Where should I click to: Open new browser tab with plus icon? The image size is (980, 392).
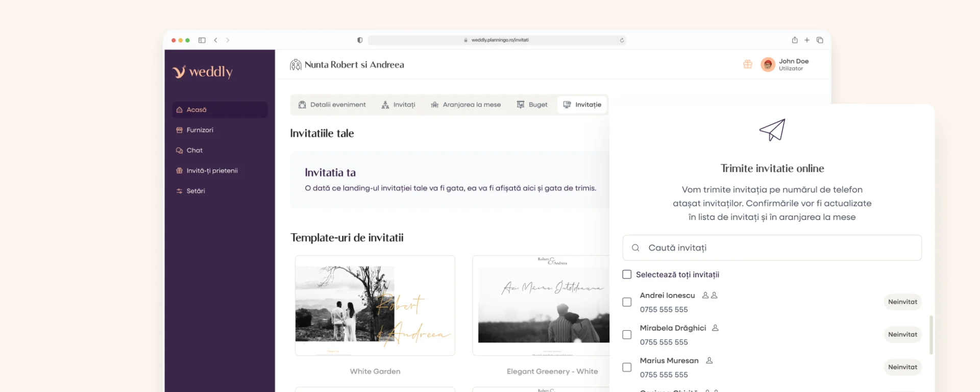coord(807,40)
